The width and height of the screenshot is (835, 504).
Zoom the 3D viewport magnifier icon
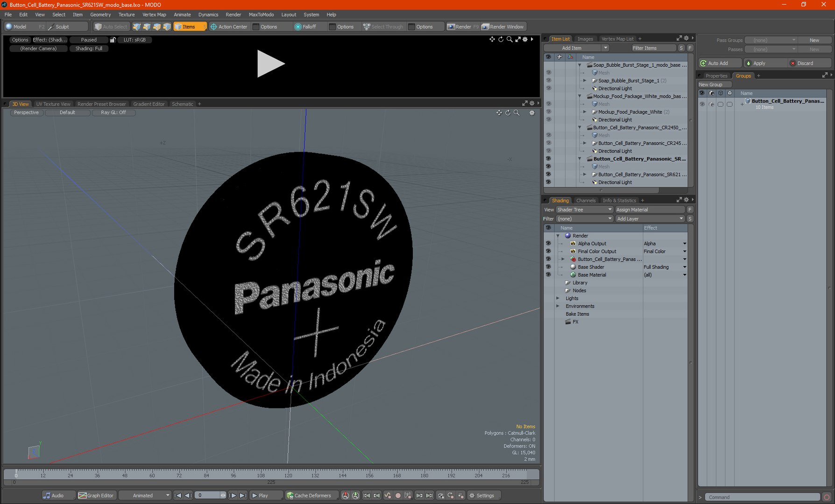click(517, 113)
